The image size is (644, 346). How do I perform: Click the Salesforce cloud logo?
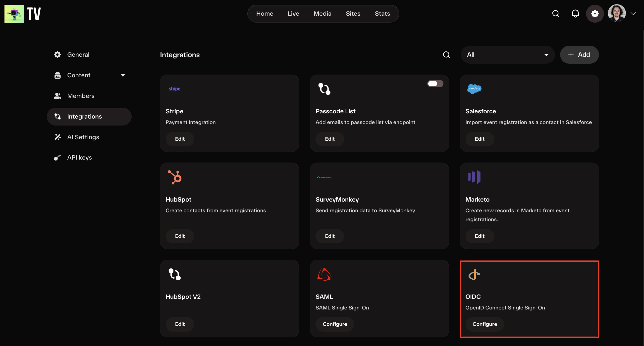(x=474, y=89)
